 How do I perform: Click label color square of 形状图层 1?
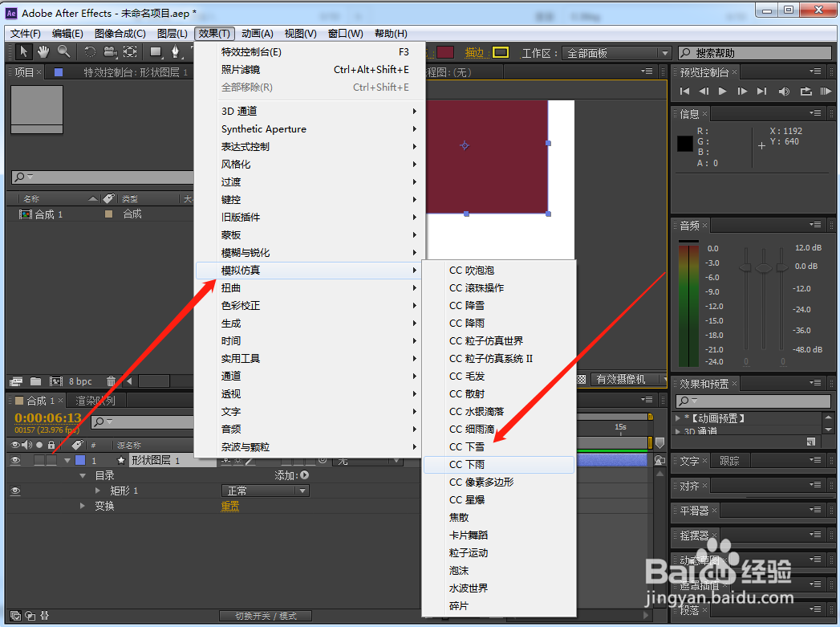80,460
